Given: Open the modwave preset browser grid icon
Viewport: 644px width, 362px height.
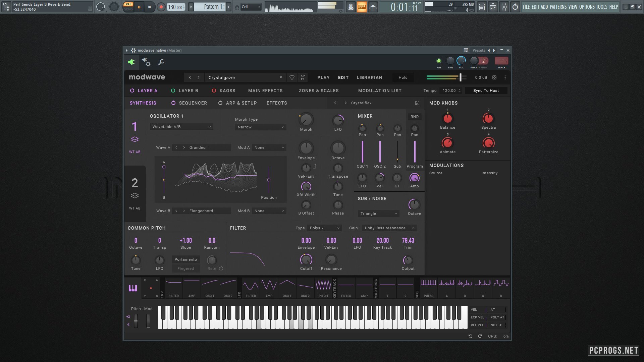Looking at the screenshot, I should (x=466, y=50).
